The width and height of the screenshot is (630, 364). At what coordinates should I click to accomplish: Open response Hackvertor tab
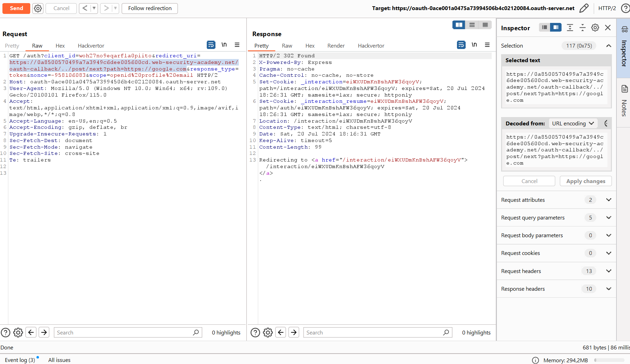[x=371, y=45]
